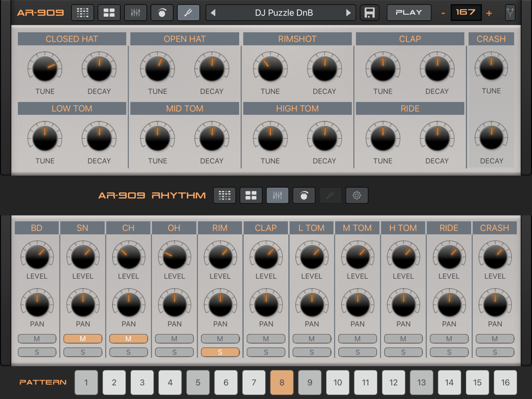Go to previous preset with left arrow
The height and width of the screenshot is (399, 532).
(x=213, y=13)
